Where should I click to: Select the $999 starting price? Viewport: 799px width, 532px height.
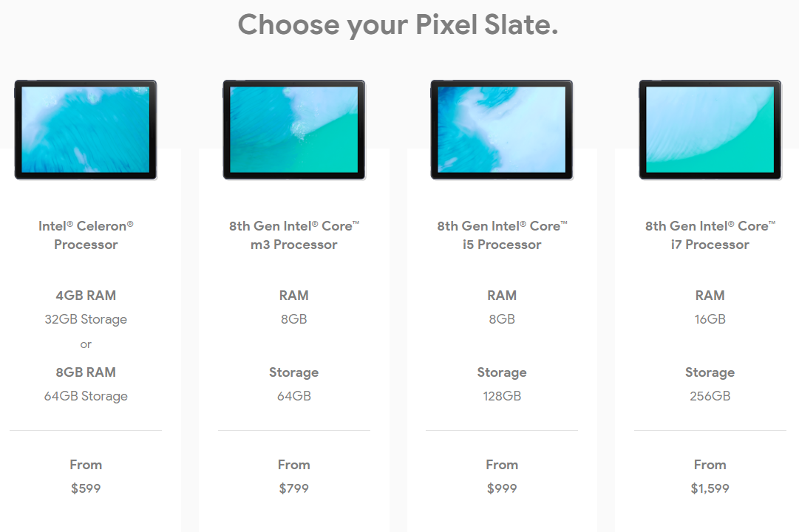click(x=502, y=488)
